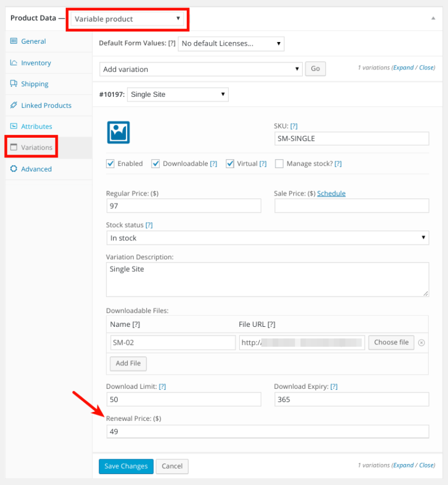Toggle the Downloadable checkbox
Image resolution: width=448 pixels, height=485 pixels.
coord(155,163)
